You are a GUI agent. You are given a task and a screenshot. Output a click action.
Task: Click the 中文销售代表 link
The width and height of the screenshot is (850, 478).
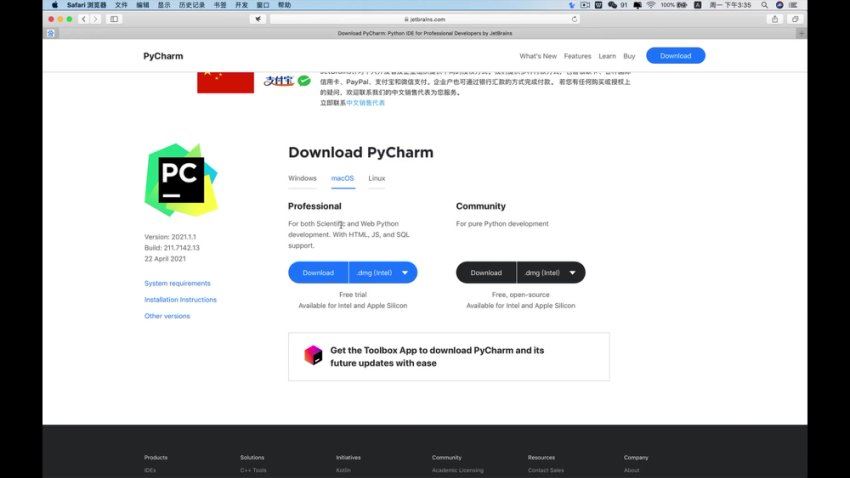(x=365, y=103)
